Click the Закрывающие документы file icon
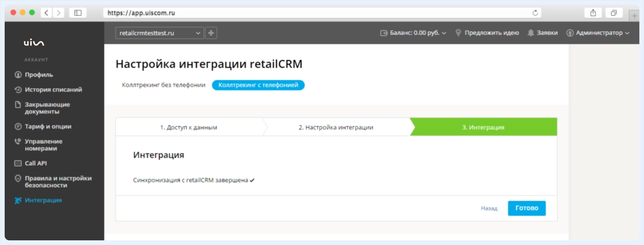 (18, 104)
